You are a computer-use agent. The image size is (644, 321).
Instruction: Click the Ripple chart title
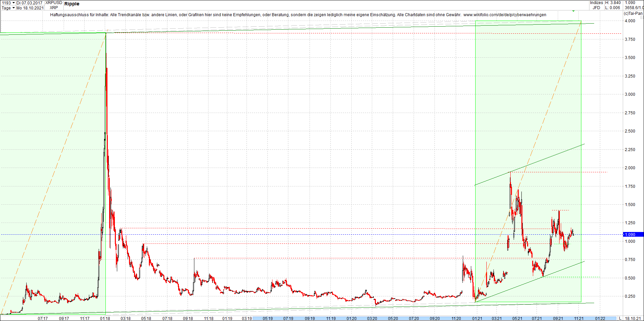[x=72, y=4]
